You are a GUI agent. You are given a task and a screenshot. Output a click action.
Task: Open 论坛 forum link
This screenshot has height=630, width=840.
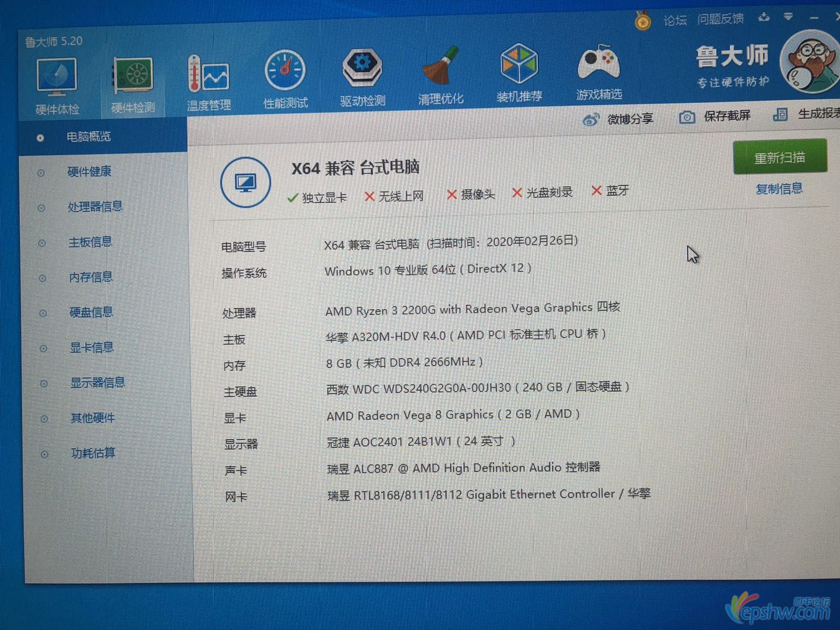tap(675, 20)
